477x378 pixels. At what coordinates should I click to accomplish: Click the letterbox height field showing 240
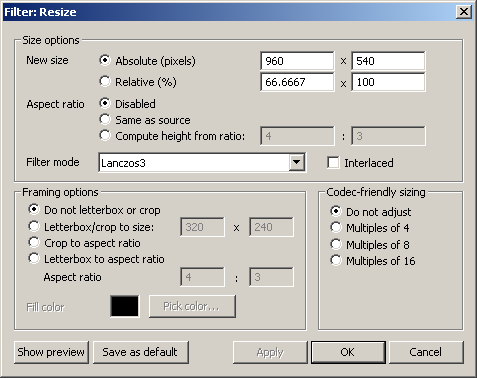click(x=271, y=227)
